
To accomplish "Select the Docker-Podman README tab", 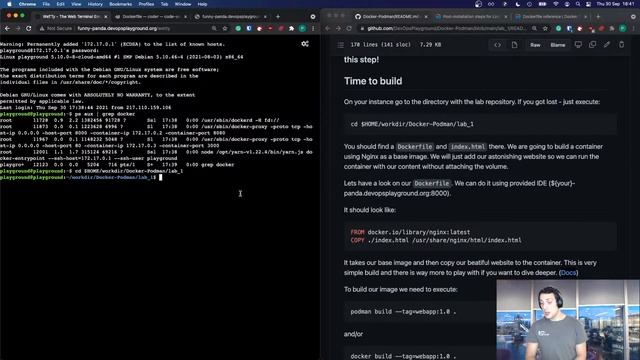I will pos(391,17).
